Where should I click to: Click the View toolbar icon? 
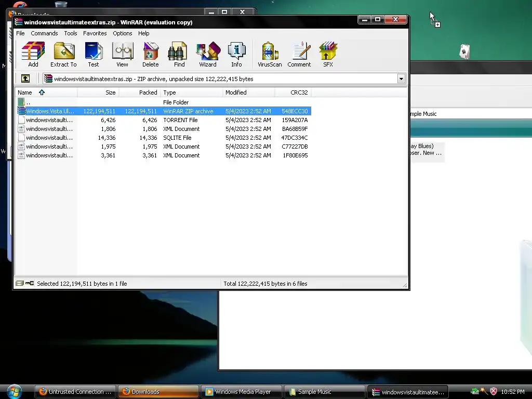[x=123, y=54]
